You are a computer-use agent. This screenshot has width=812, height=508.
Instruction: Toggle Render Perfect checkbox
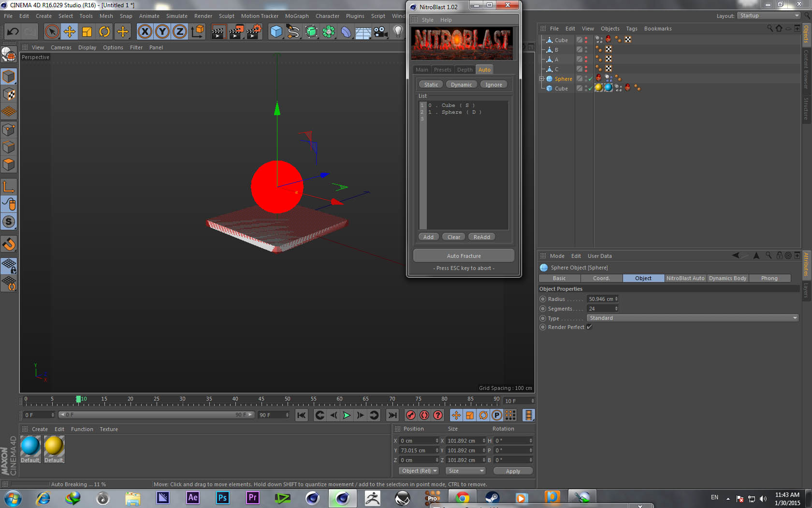[589, 327]
